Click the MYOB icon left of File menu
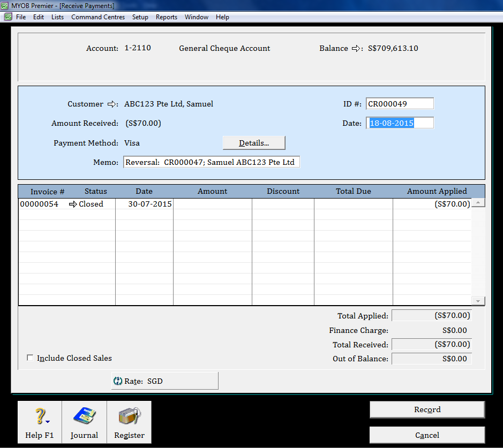The width and height of the screenshot is (503, 448). click(x=9, y=17)
